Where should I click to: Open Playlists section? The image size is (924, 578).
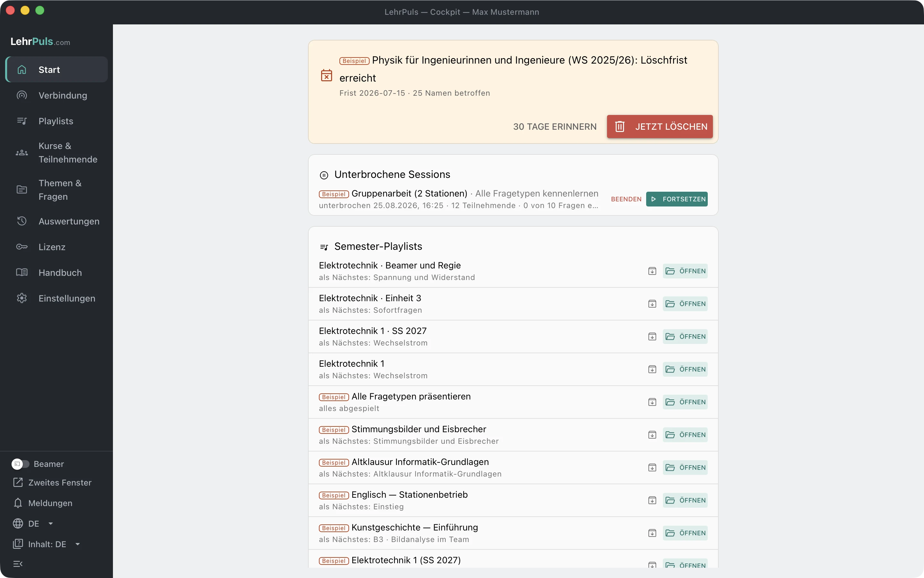pyautogui.click(x=56, y=121)
